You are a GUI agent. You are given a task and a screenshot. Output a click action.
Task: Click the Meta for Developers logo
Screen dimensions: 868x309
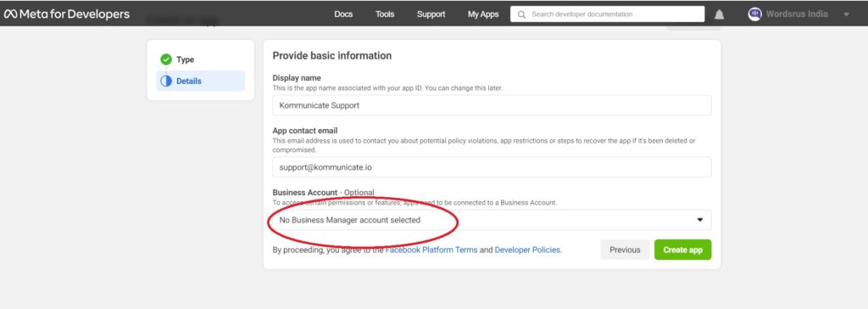point(67,14)
